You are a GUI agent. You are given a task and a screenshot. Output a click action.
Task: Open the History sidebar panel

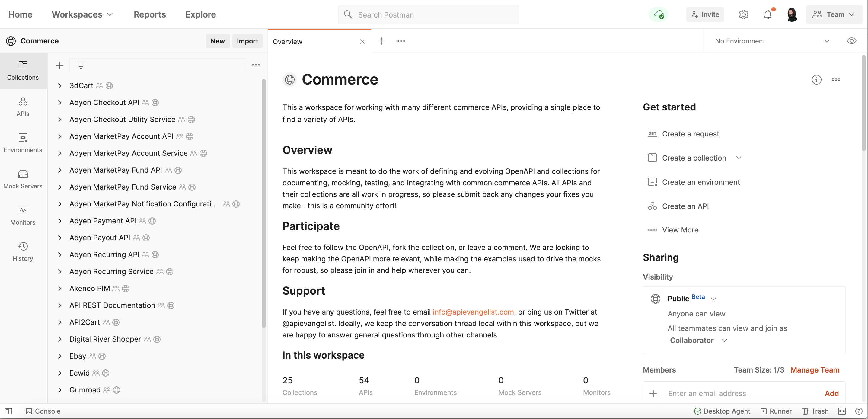tap(23, 252)
